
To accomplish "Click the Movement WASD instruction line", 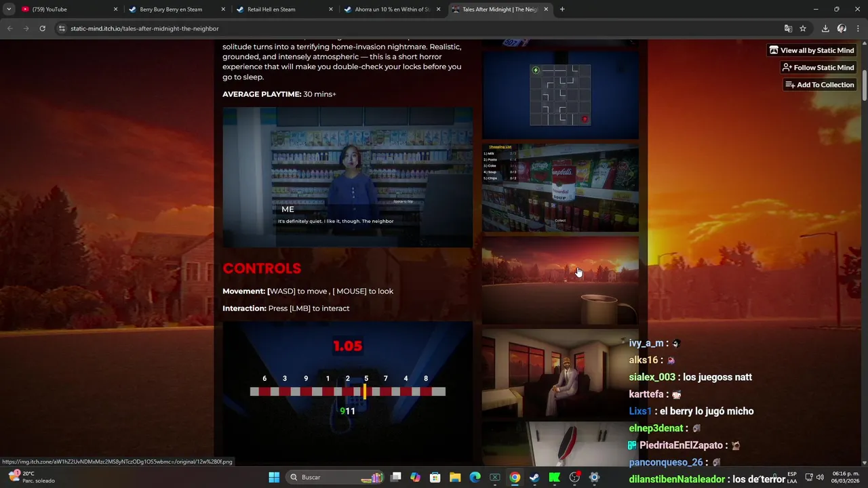I will [x=308, y=291].
